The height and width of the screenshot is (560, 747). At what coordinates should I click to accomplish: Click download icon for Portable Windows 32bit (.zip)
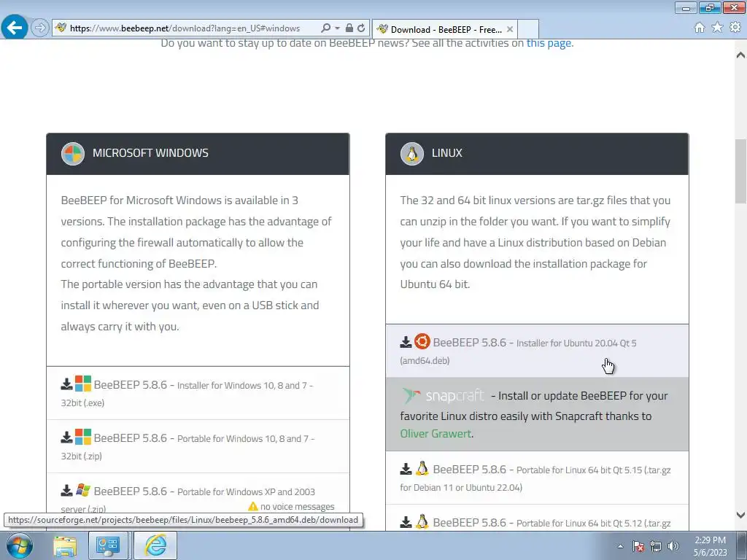66,437
